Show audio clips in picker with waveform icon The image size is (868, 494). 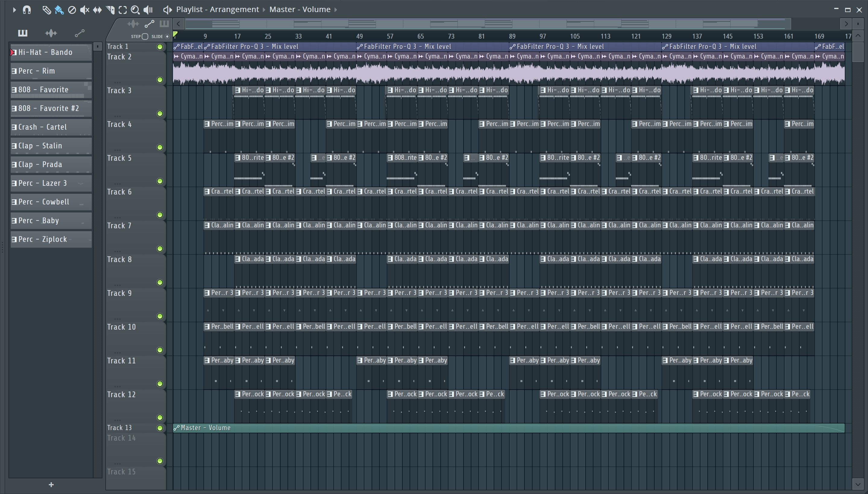click(51, 33)
